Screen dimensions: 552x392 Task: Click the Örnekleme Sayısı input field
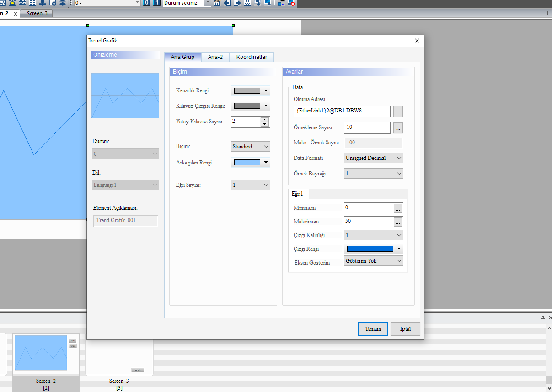tap(367, 128)
